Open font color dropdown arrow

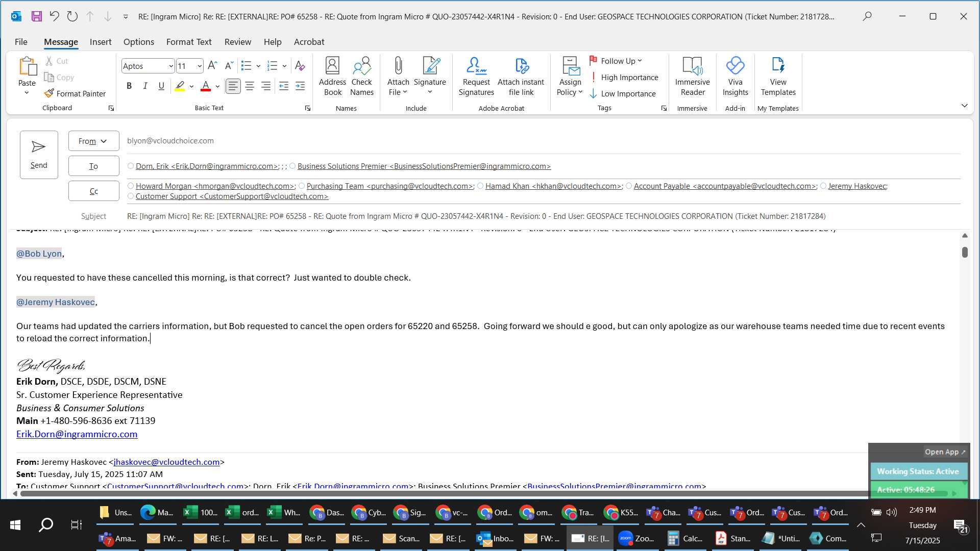(x=217, y=86)
